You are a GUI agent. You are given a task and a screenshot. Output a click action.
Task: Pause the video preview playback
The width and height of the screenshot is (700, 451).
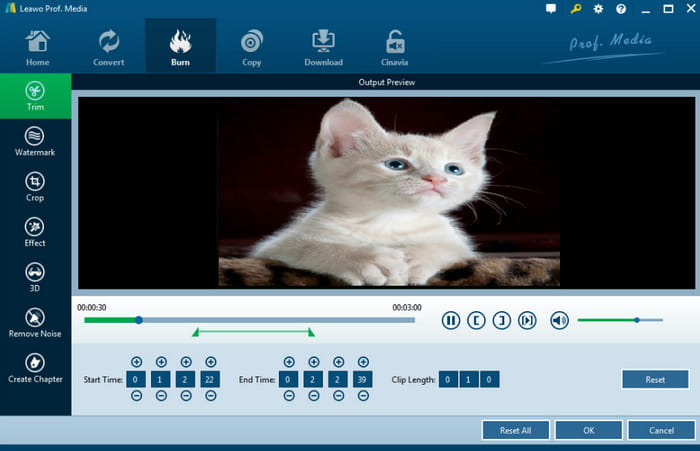point(451,320)
